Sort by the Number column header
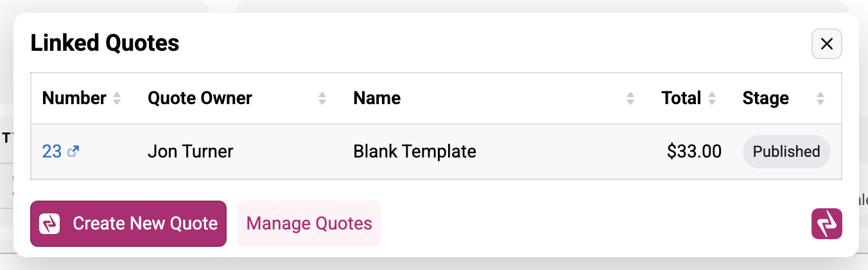The height and width of the screenshot is (270, 868). coord(74,98)
